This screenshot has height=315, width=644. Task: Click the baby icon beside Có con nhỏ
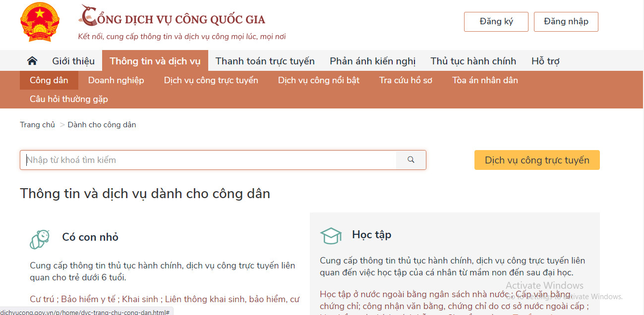[40, 239]
